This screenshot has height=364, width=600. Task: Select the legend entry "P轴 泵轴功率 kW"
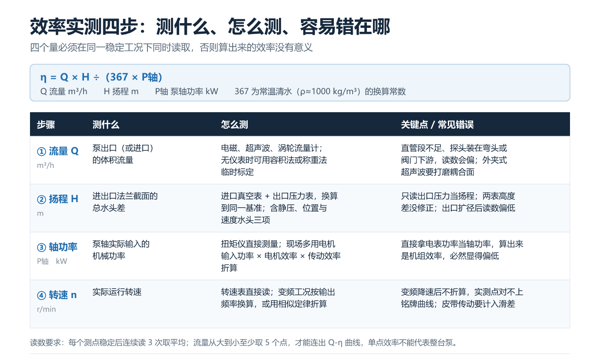186,91
